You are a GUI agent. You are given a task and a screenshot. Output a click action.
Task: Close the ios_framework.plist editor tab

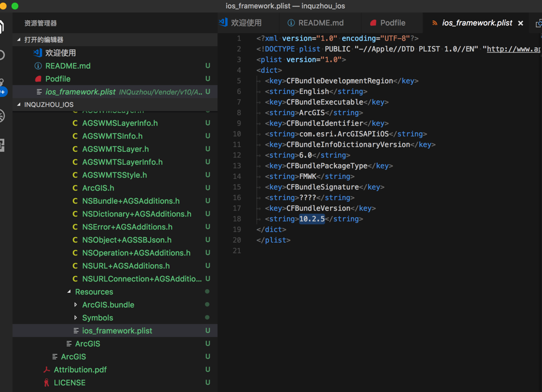point(520,23)
